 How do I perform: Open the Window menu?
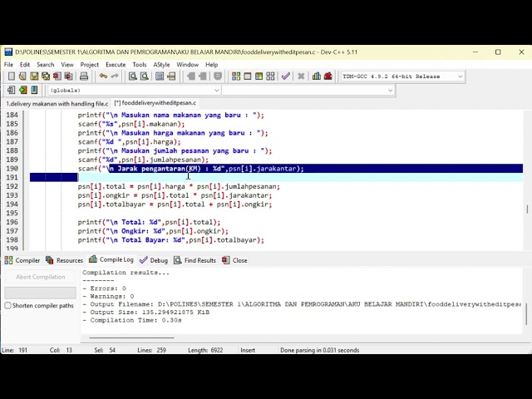187,65
